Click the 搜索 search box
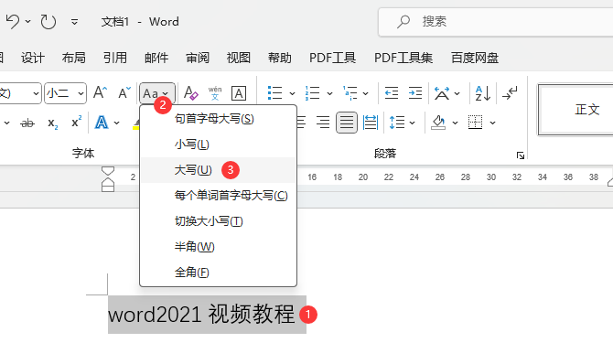 pyautogui.click(x=495, y=22)
